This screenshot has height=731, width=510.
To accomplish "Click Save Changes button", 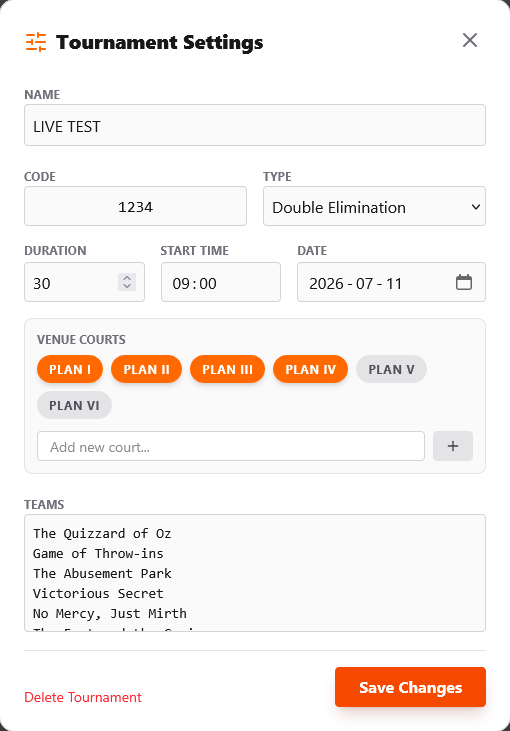I will click(410, 687).
